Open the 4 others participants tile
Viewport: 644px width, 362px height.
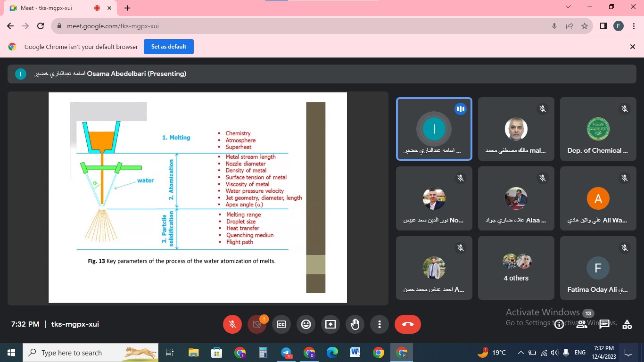(x=516, y=268)
